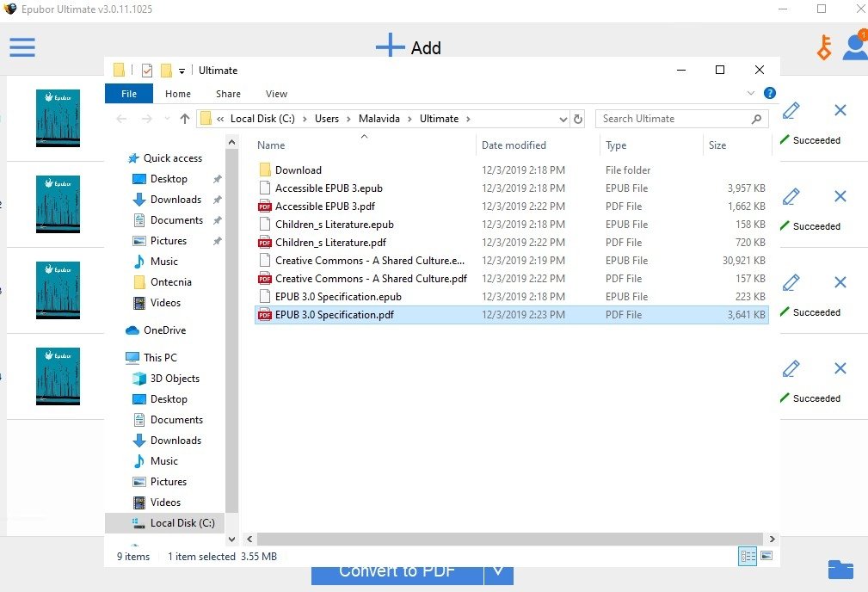Image resolution: width=868 pixels, height=592 pixels.
Task: Open recent locations dropdown arrow
Action: (167, 119)
